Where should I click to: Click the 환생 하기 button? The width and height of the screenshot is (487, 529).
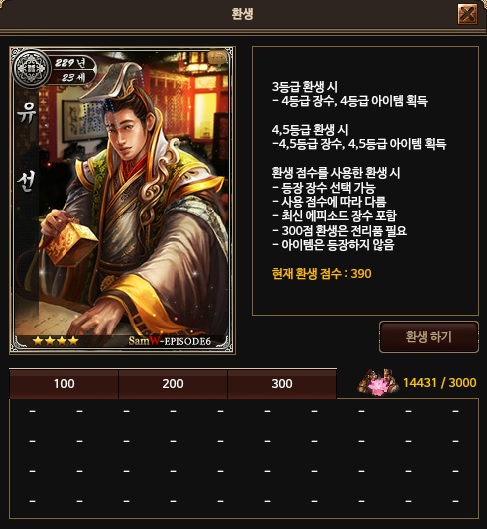pyautogui.click(x=429, y=337)
